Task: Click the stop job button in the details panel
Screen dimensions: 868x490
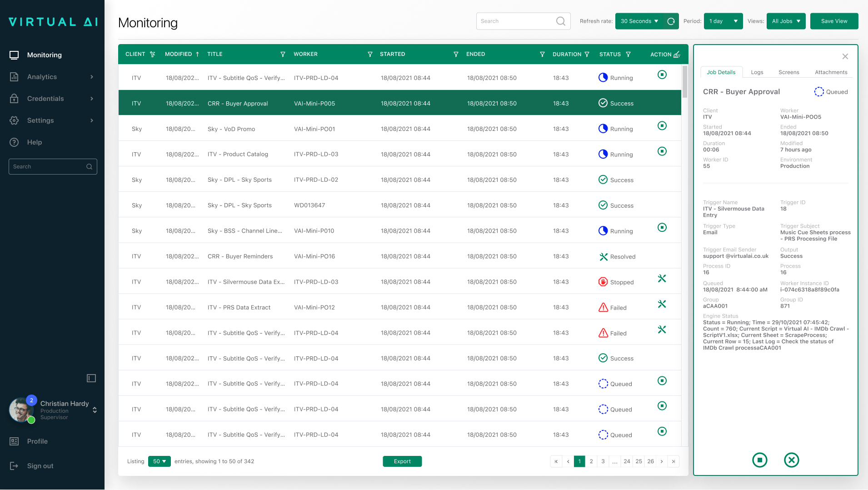Action: [759, 460]
